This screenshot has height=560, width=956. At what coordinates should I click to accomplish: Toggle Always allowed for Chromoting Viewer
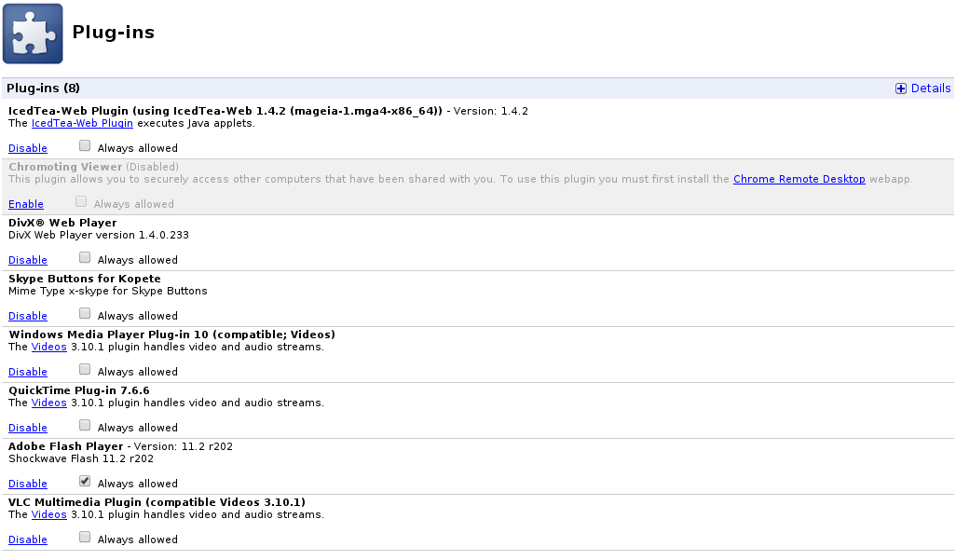point(81,201)
